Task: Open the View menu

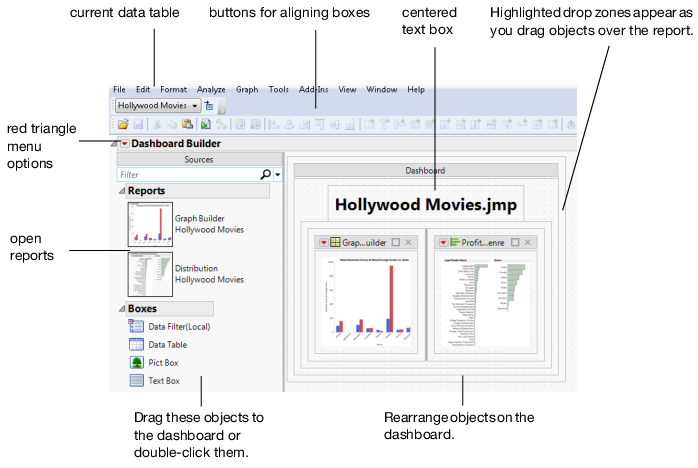Action: tap(347, 90)
